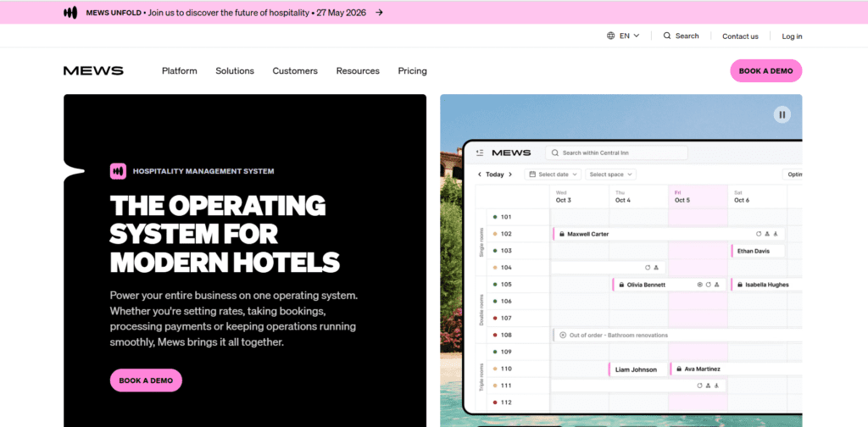This screenshot has width=868, height=427.
Task: Open the Select space dropdown
Action: point(610,175)
